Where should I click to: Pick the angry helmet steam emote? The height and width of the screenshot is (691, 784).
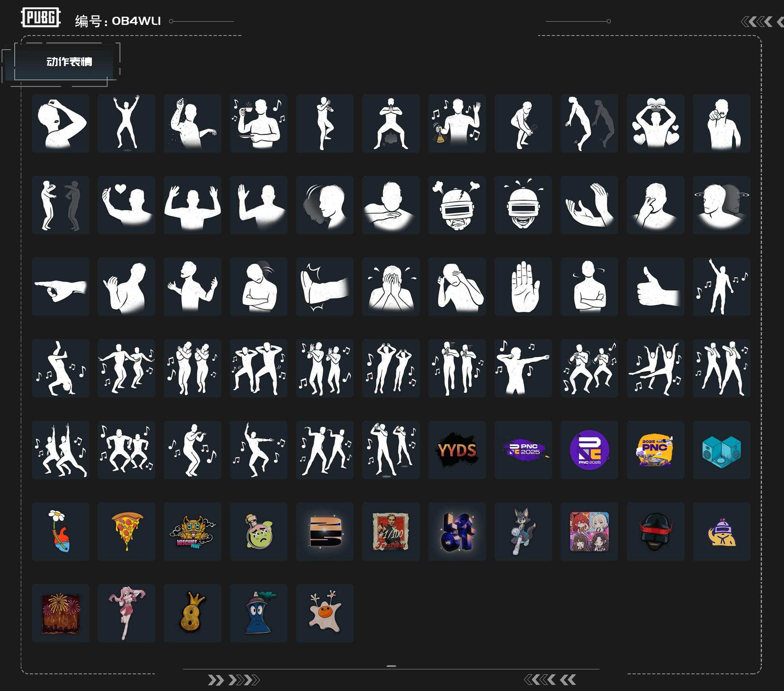[457, 205]
